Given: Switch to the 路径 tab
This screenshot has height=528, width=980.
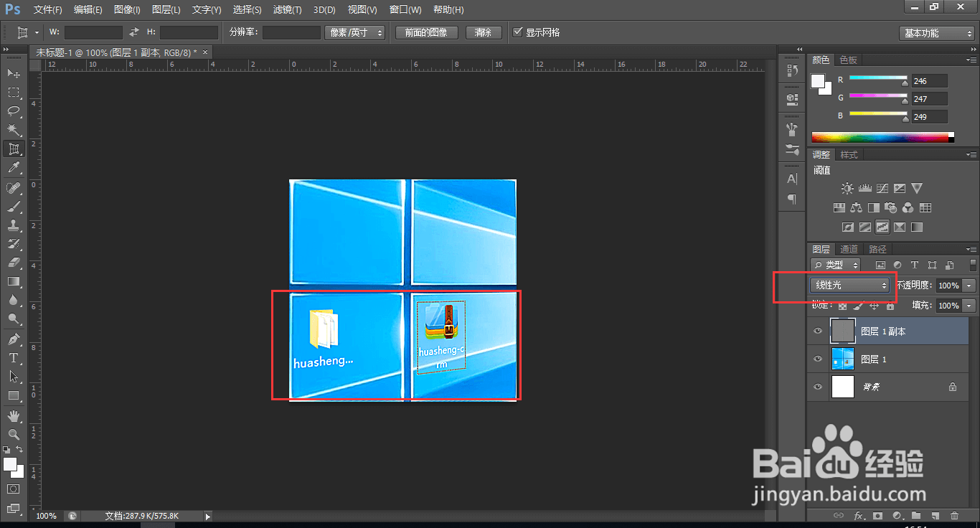Looking at the screenshot, I should point(877,249).
